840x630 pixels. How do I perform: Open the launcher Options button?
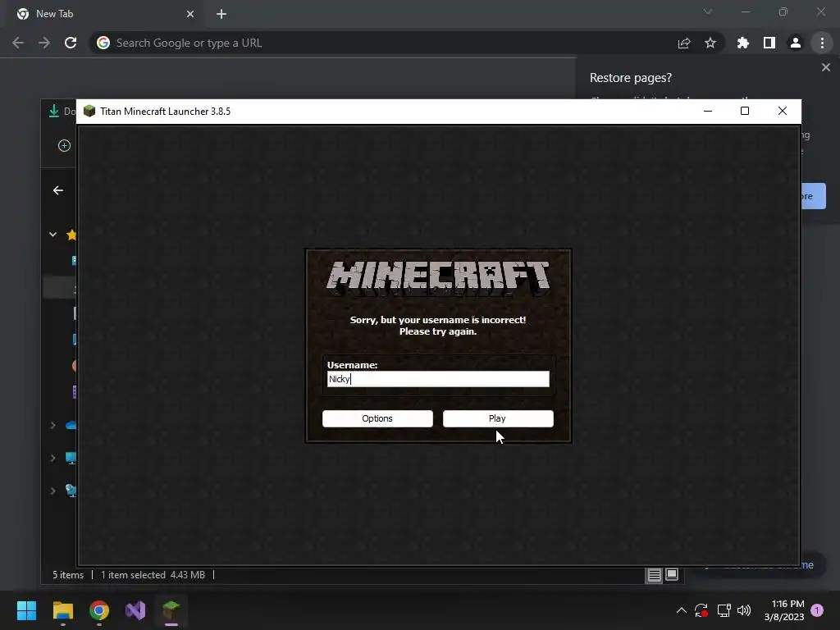[x=377, y=418]
